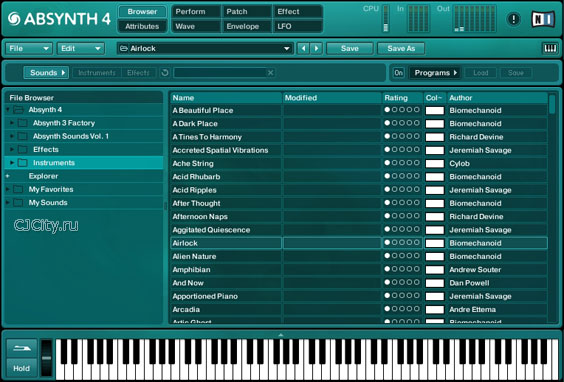This screenshot has height=382, width=564.
Task: Load next preset with right arrow
Action: click(316, 49)
